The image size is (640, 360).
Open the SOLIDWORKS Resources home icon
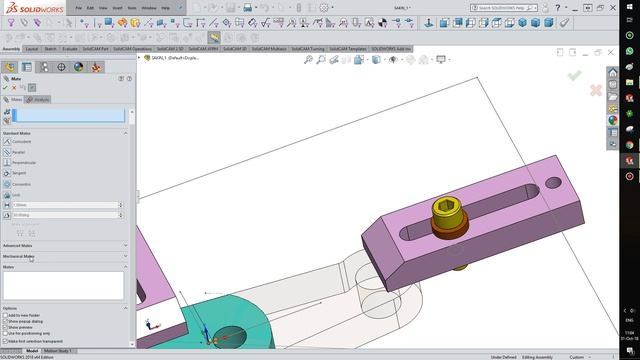[x=613, y=73]
